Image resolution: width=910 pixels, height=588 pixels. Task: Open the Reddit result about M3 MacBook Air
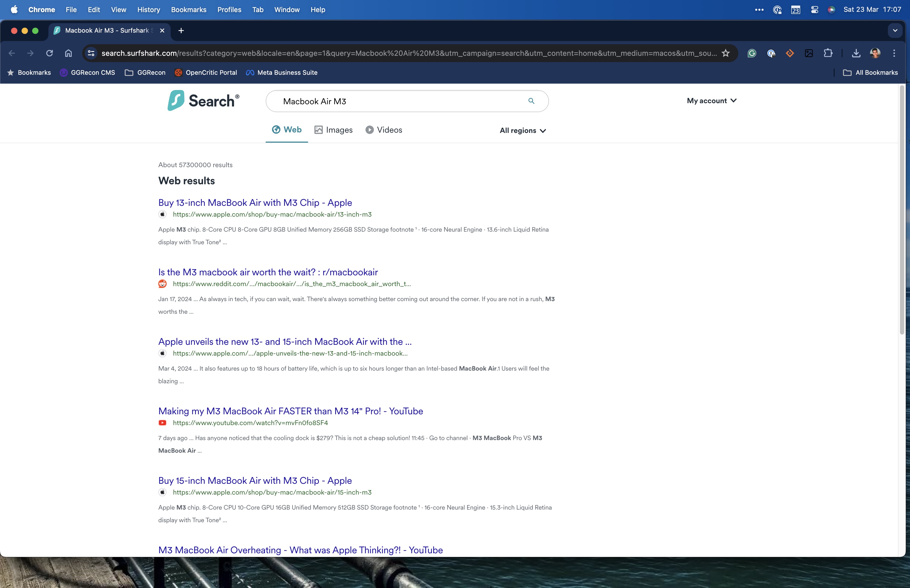point(267,272)
